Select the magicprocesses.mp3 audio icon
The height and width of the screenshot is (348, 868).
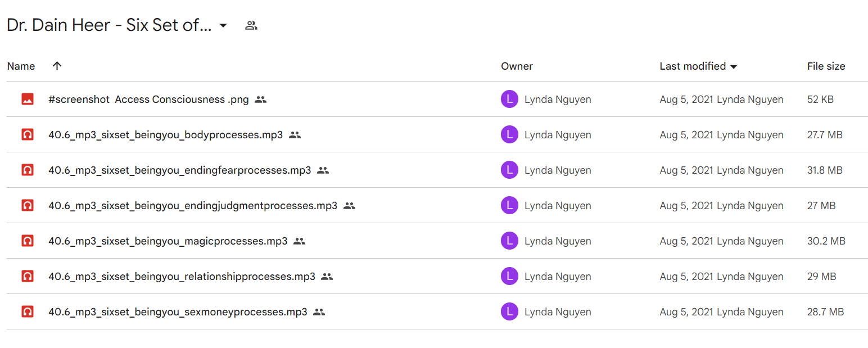click(28, 241)
